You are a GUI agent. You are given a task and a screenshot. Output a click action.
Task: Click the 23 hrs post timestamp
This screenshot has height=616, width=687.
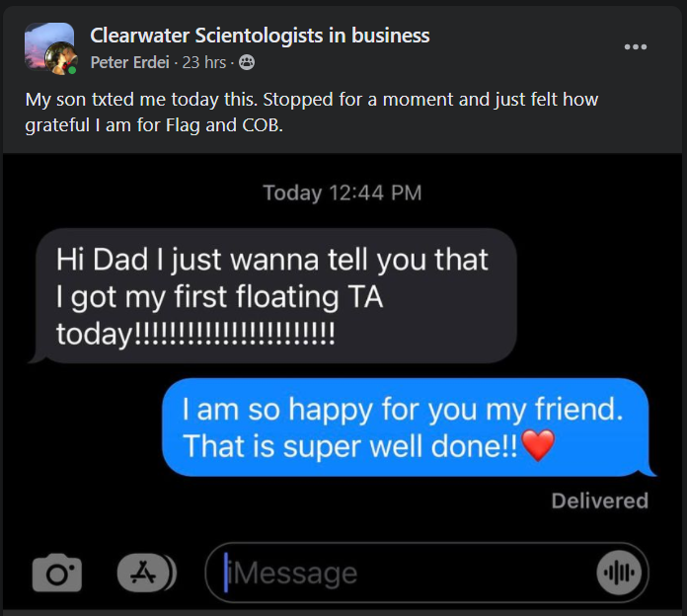(206, 62)
